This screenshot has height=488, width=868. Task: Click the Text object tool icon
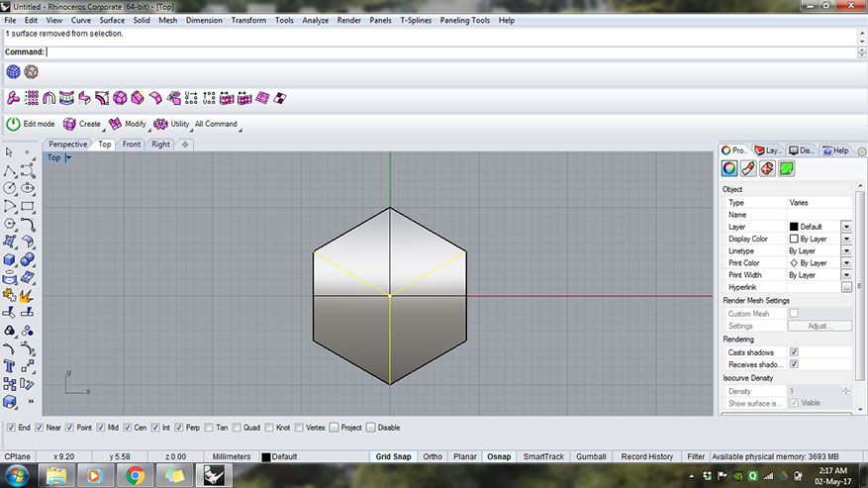point(9,366)
